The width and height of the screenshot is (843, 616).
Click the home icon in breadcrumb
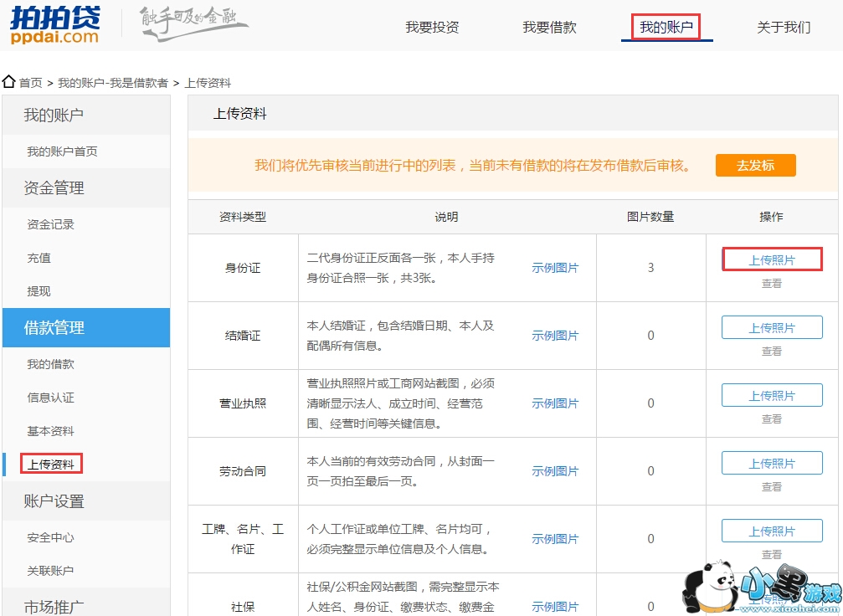9,82
